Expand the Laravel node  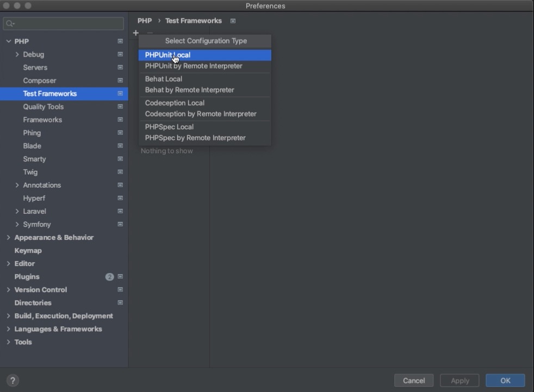[17, 211]
